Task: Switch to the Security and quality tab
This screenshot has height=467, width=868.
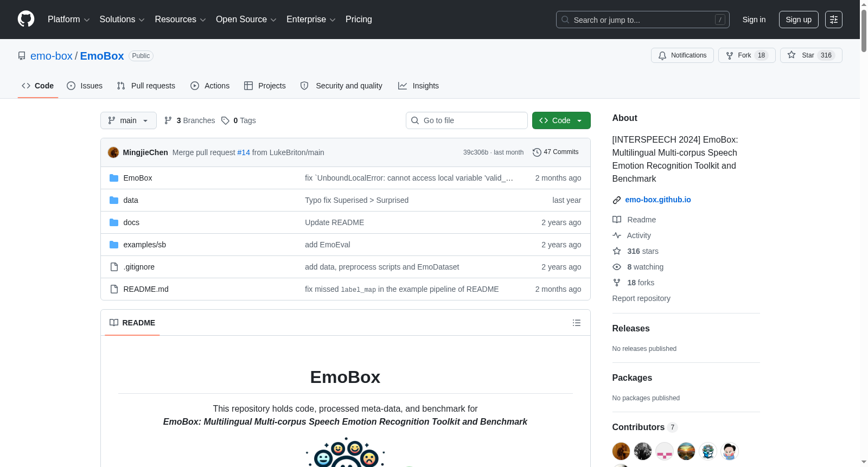Action: click(x=341, y=86)
